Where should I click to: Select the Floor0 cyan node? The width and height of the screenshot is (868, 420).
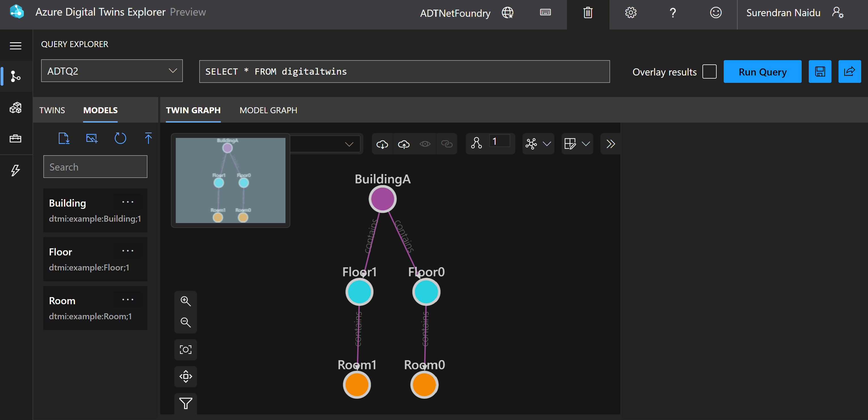(426, 292)
